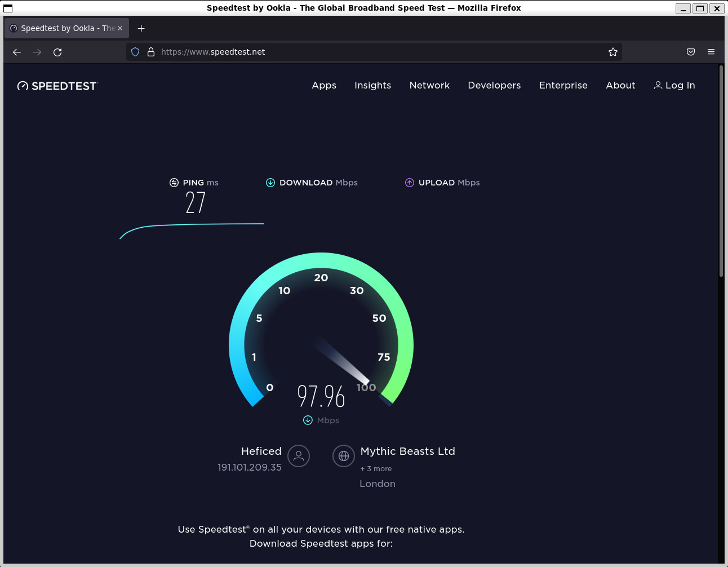
Task: Click the ping latency graph line
Action: click(192, 225)
